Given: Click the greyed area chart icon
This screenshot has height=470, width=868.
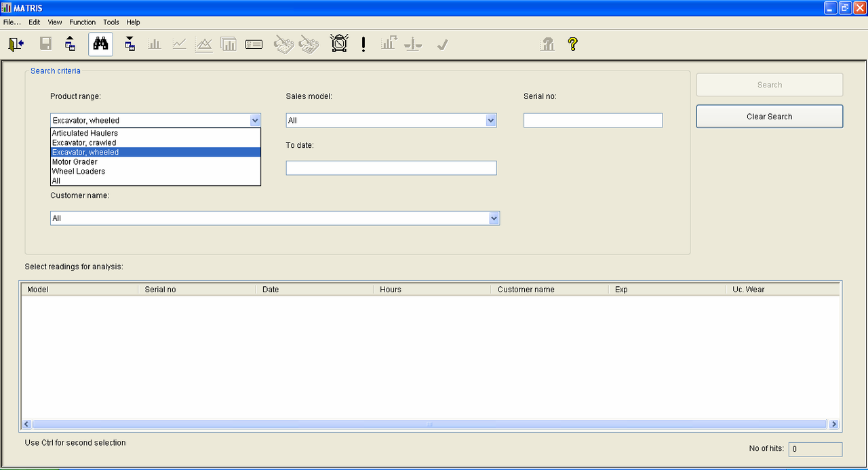Looking at the screenshot, I should 204,44.
